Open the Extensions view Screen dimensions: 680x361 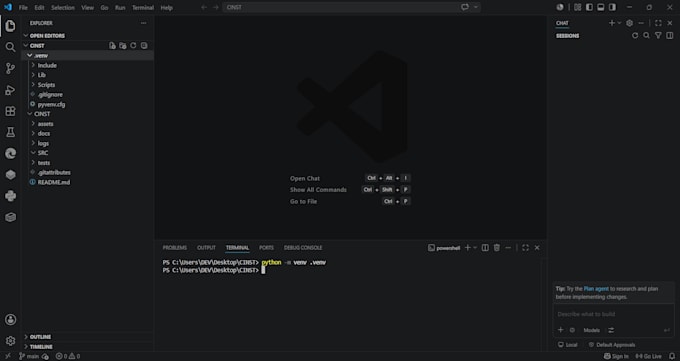tap(10, 111)
